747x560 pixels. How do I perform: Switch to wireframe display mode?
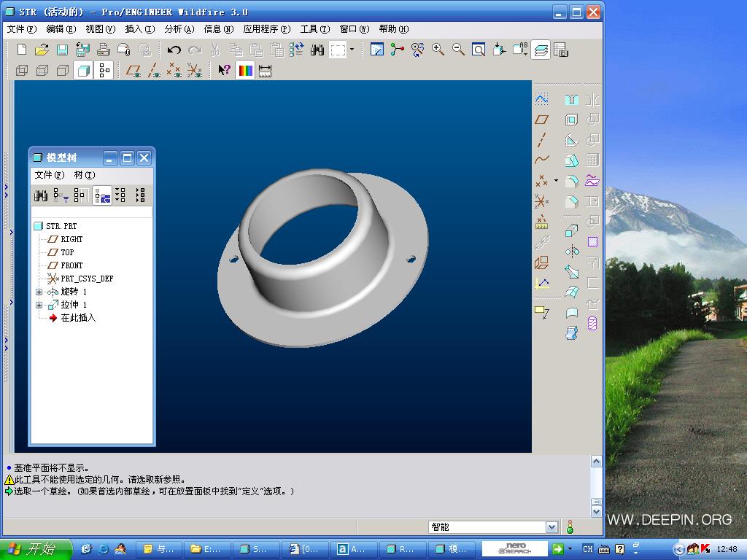pyautogui.click(x=22, y=71)
